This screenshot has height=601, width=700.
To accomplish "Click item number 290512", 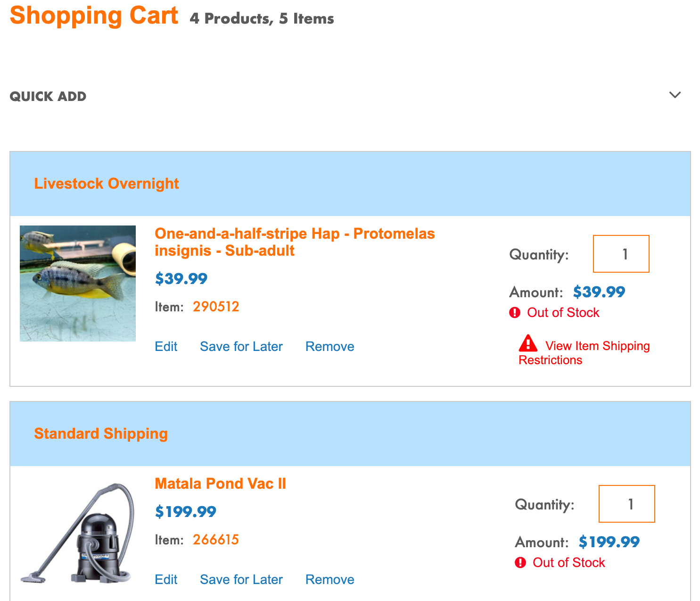I will pos(216,307).
